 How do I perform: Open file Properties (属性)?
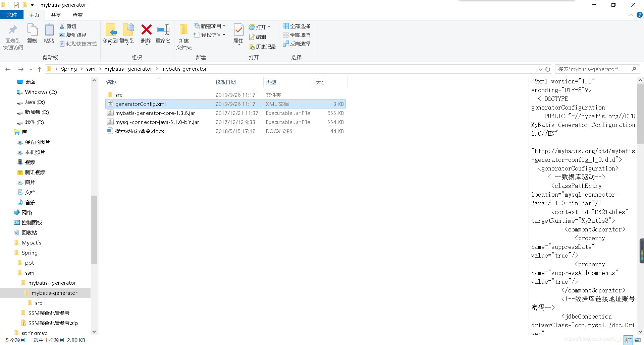pyautogui.click(x=238, y=34)
